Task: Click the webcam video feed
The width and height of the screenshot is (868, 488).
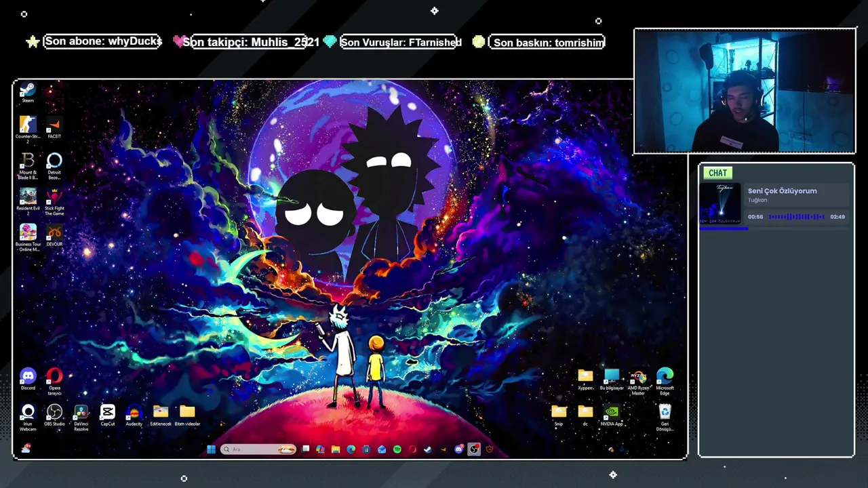Action: [745, 91]
